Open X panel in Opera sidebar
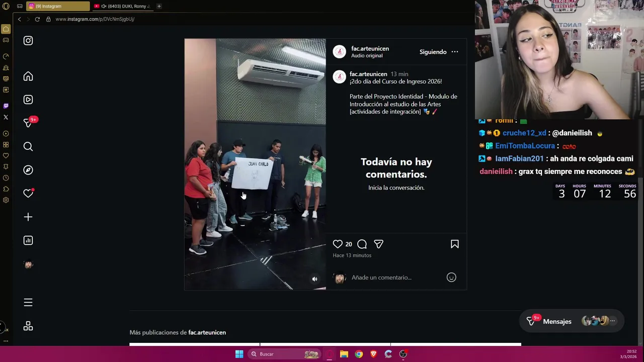This screenshot has width=644, height=362. pyautogui.click(x=6, y=117)
